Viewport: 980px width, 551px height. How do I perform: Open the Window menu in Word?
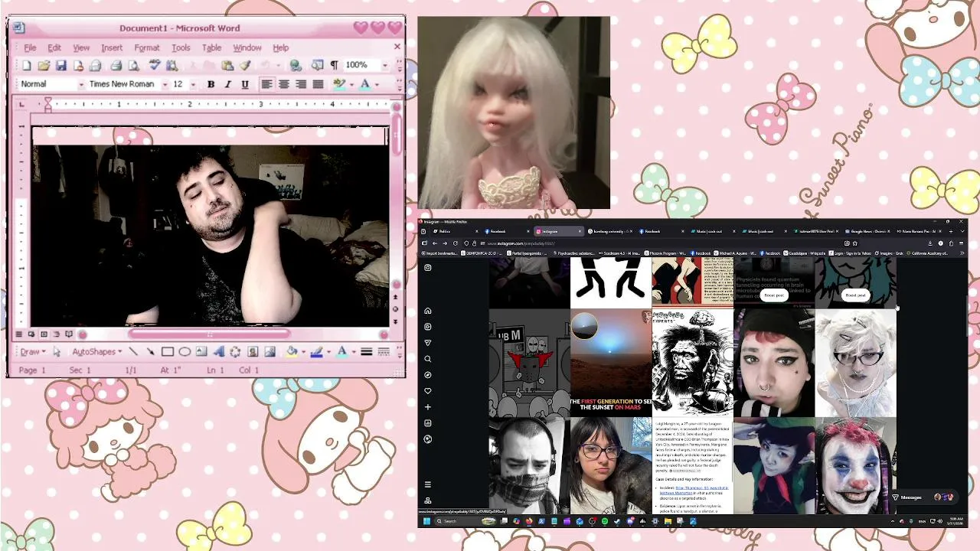coord(247,47)
